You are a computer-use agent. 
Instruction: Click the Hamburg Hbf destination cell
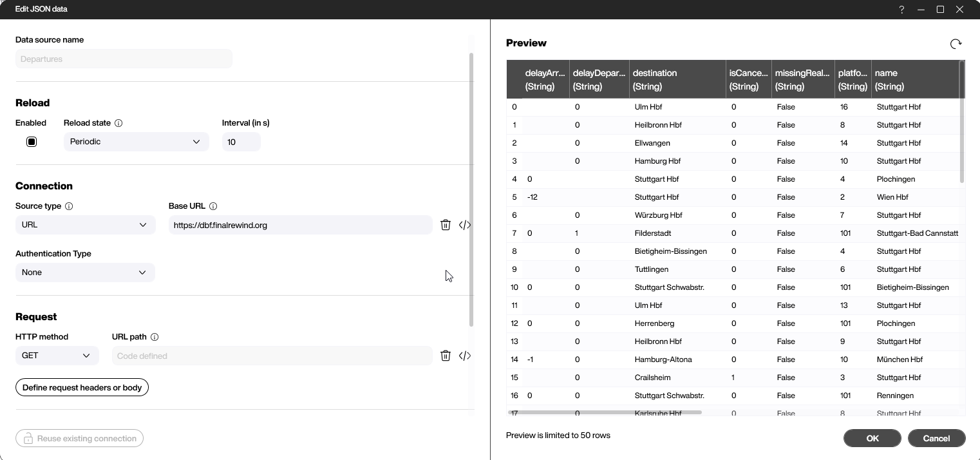click(657, 161)
